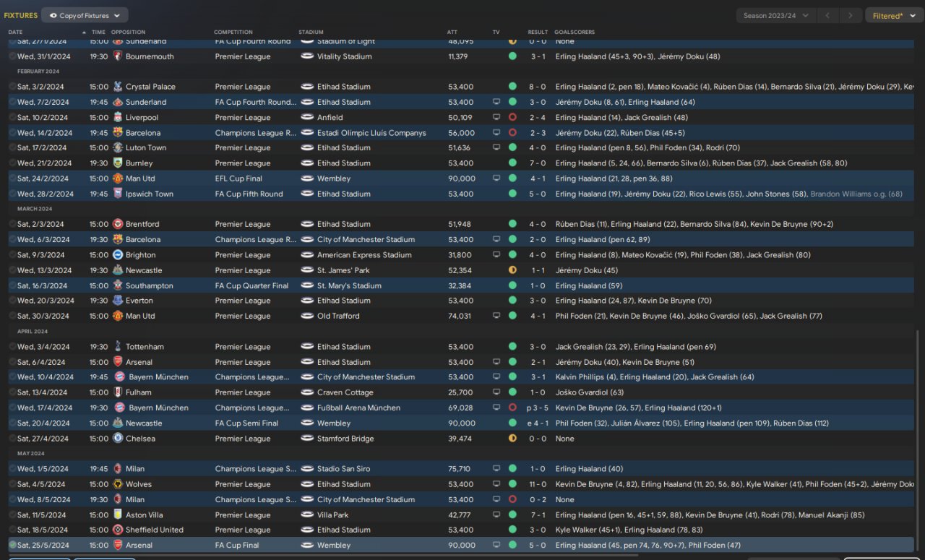Open the Copy of Fixtures view dropdown
This screenshot has width=925, height=560.
(x=85, y=15)
